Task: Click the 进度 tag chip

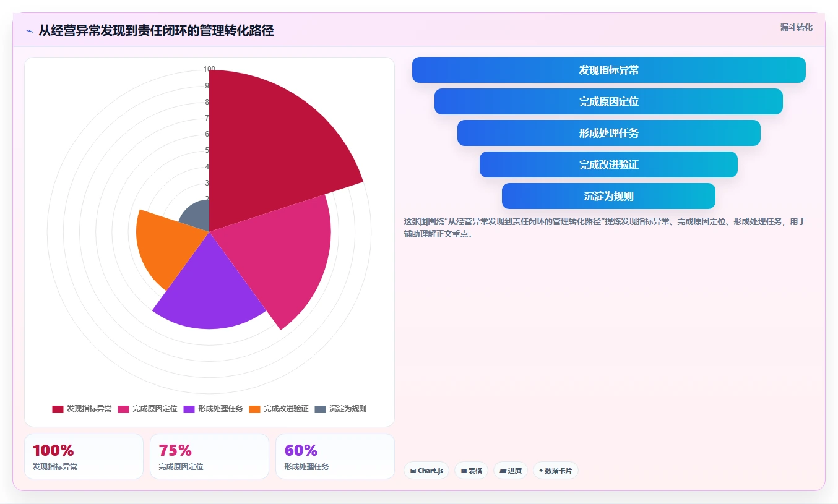Action: (511, 471)
